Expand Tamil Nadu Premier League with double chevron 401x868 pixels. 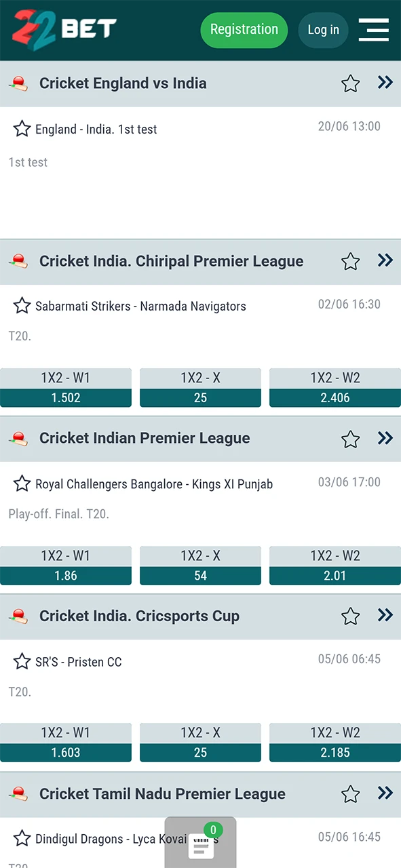tap(385, 793)
